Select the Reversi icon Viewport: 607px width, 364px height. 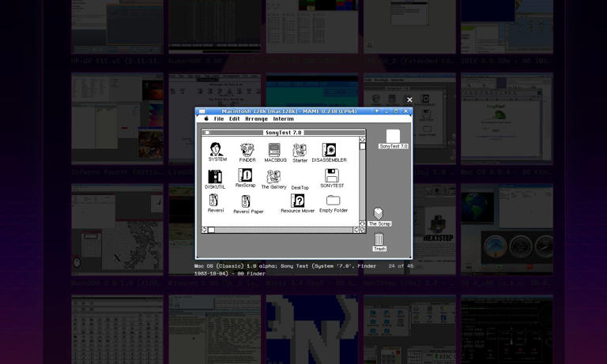pos(214,201)
